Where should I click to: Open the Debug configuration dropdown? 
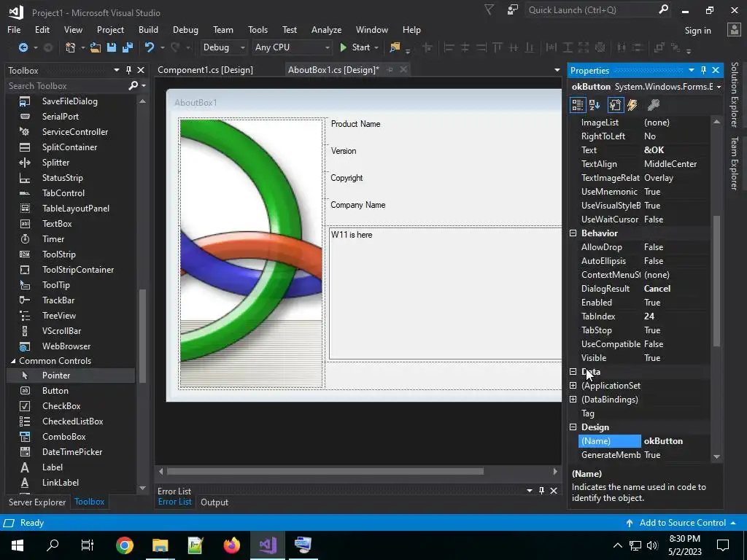pos(224,47)
